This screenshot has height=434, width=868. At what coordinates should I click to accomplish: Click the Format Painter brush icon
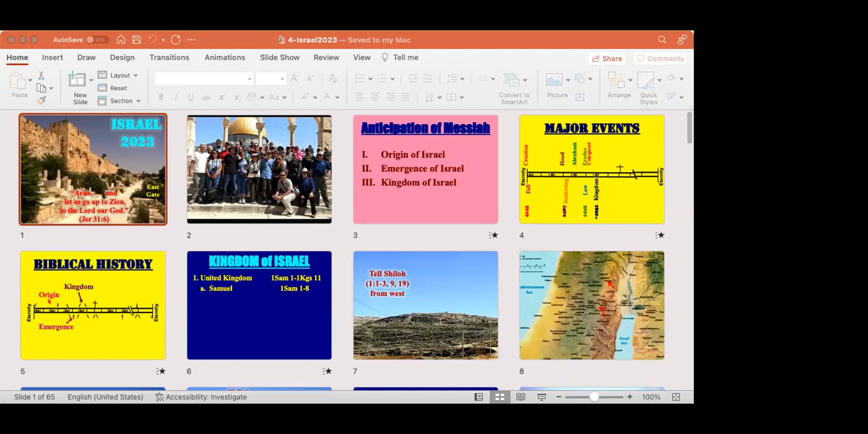click(42, 100)
